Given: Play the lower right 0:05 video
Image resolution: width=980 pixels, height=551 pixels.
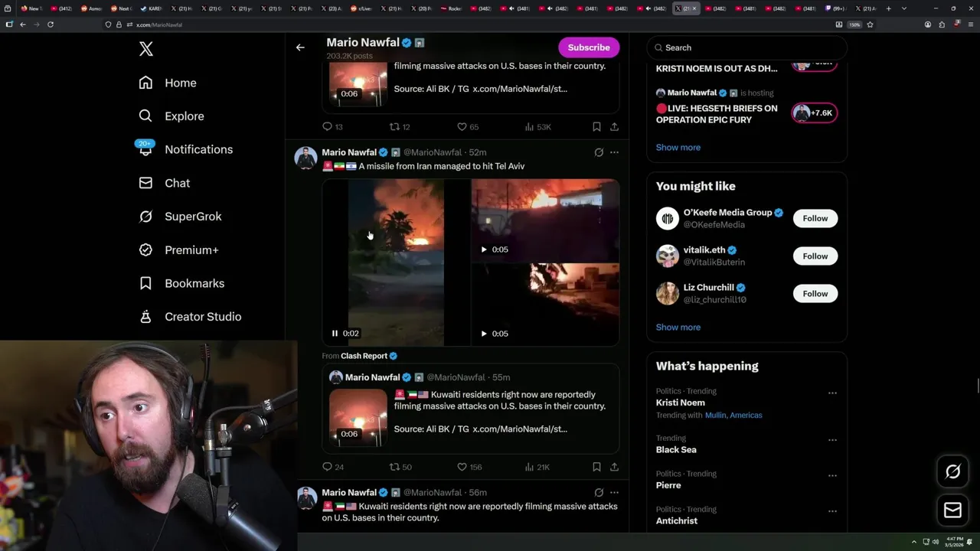Looking at the screenshot, I should click(x=484, y=334).
